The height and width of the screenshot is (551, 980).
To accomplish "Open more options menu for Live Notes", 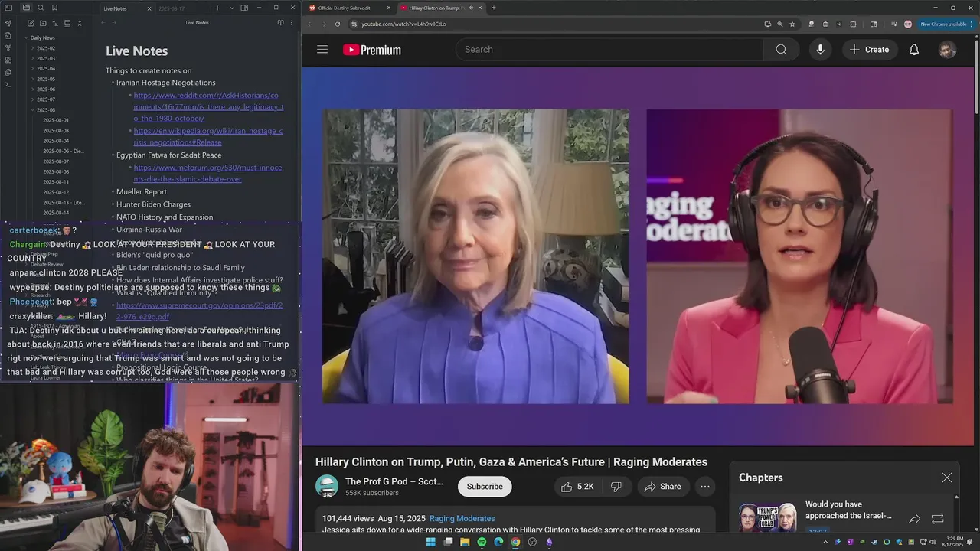I will click(291, 23).
